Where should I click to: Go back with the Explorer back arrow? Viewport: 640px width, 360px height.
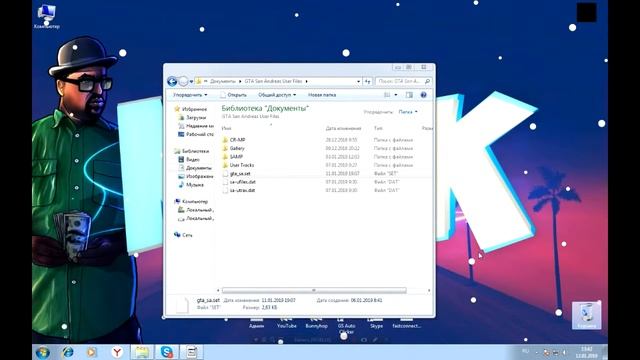[x=172, y=81]
